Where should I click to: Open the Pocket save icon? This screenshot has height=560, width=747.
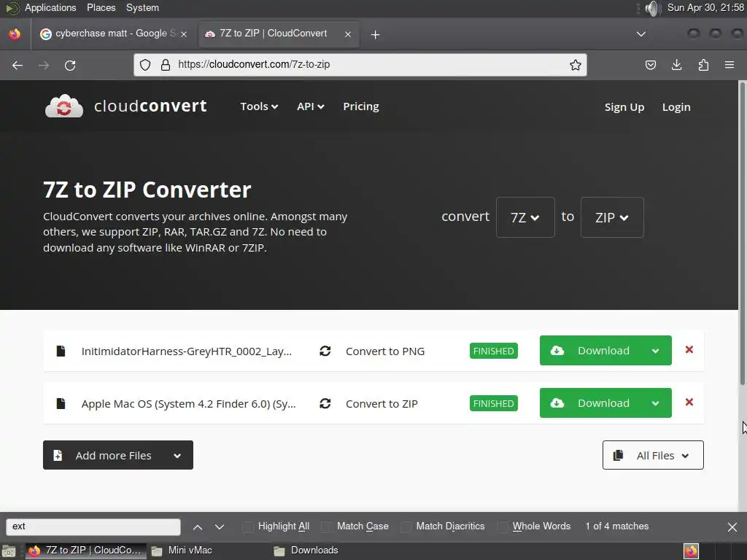click(650, 65)
